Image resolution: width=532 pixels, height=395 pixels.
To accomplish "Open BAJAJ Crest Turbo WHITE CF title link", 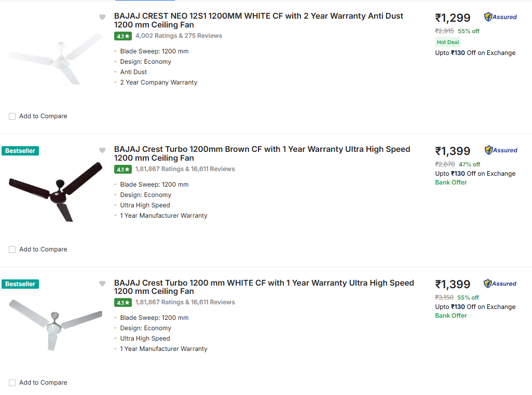I will click(x=264, y=287).
